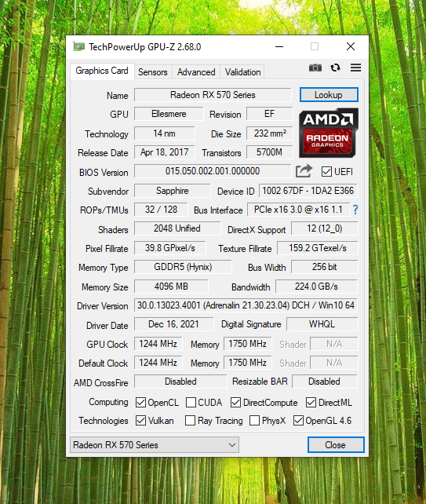Close GPU-Z with the title bar X
Image resolution: width=426 pixels, height=504 pixels.
(351, 47)
